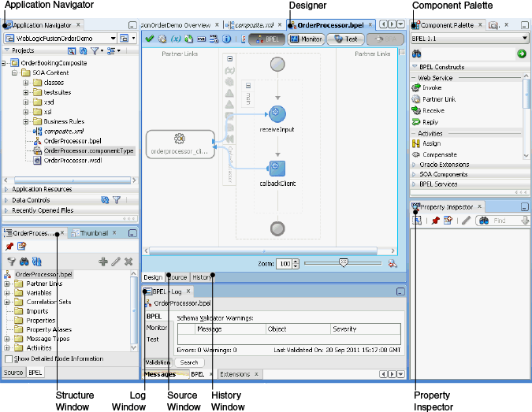Click the red pin icon in Structure window
The width and height of the screenshot is (532, 412).
click(x=9, y=247)
